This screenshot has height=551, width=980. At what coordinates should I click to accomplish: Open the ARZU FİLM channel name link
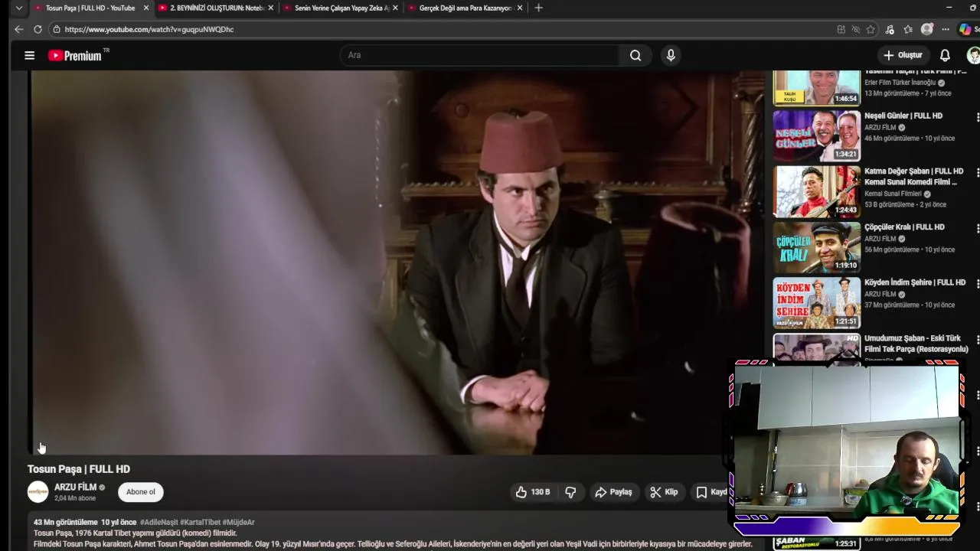(75, 487)
